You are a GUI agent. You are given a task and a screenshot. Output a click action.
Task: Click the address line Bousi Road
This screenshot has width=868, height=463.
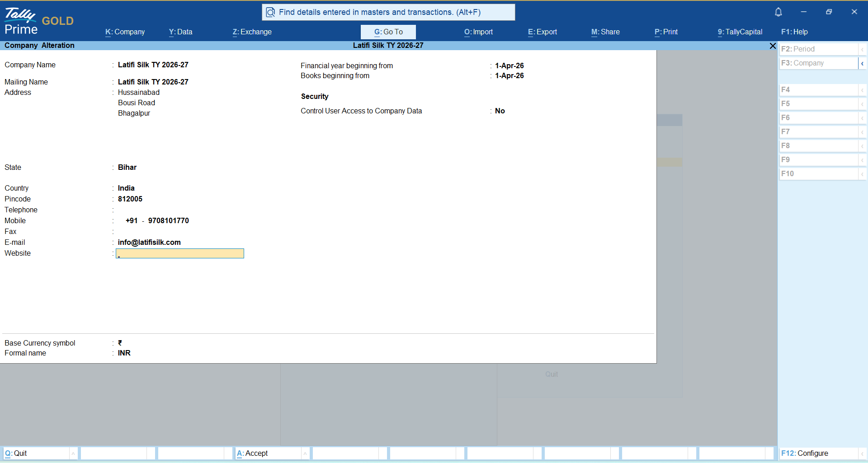137,103
